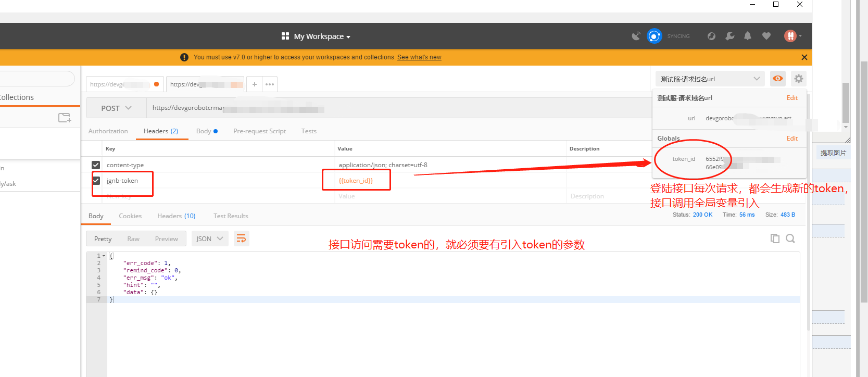Screen dimensions: 868x377
Task: Open the request Headers (2) tab
Action: point(161,131)
